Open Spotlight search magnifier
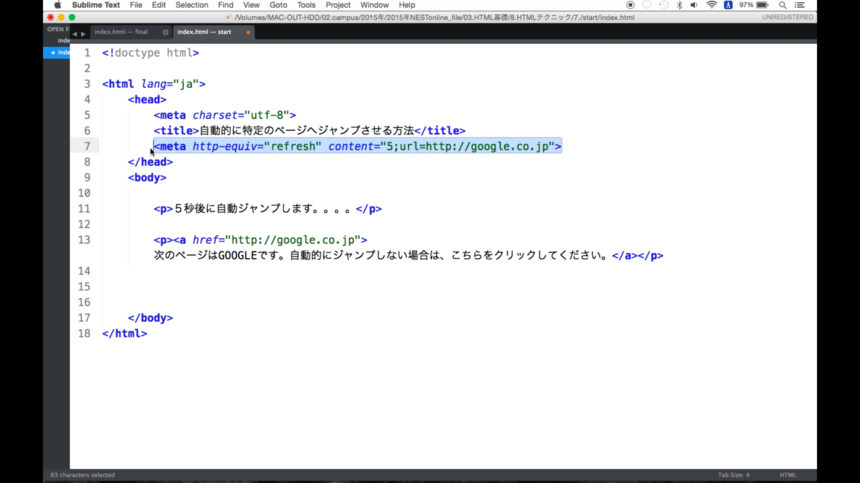 783,5
